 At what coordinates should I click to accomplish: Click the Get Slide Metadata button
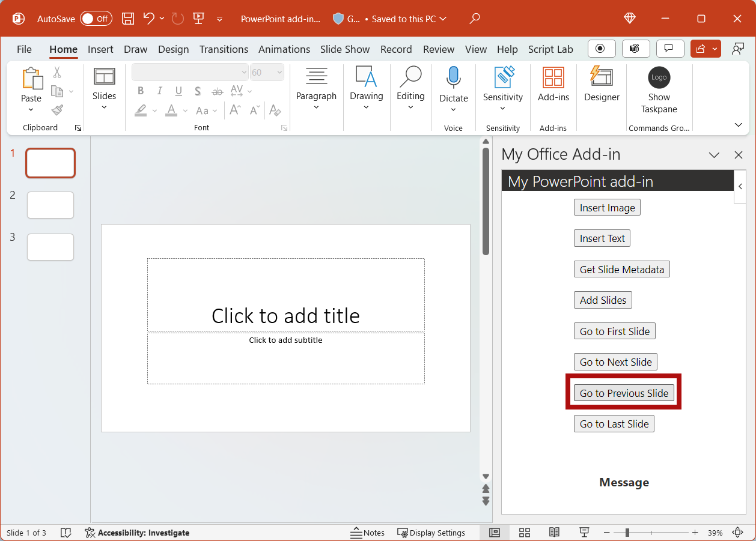pos(622,270)
